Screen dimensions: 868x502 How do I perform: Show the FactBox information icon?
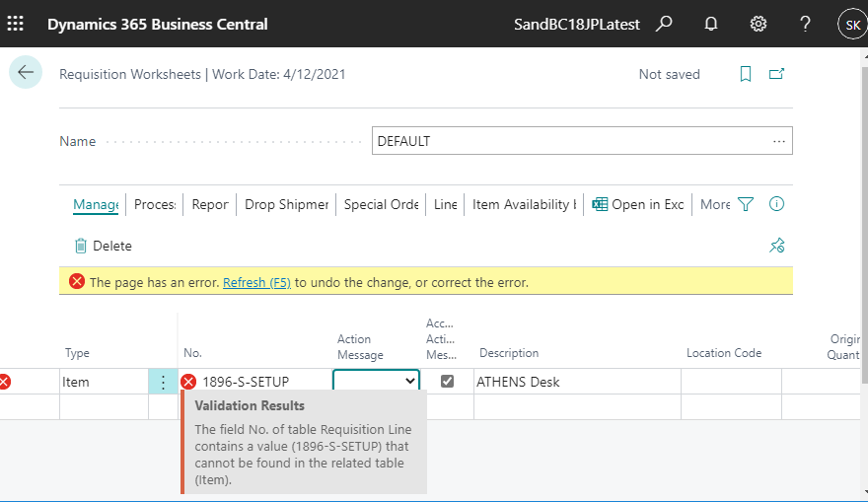[776, 204]
